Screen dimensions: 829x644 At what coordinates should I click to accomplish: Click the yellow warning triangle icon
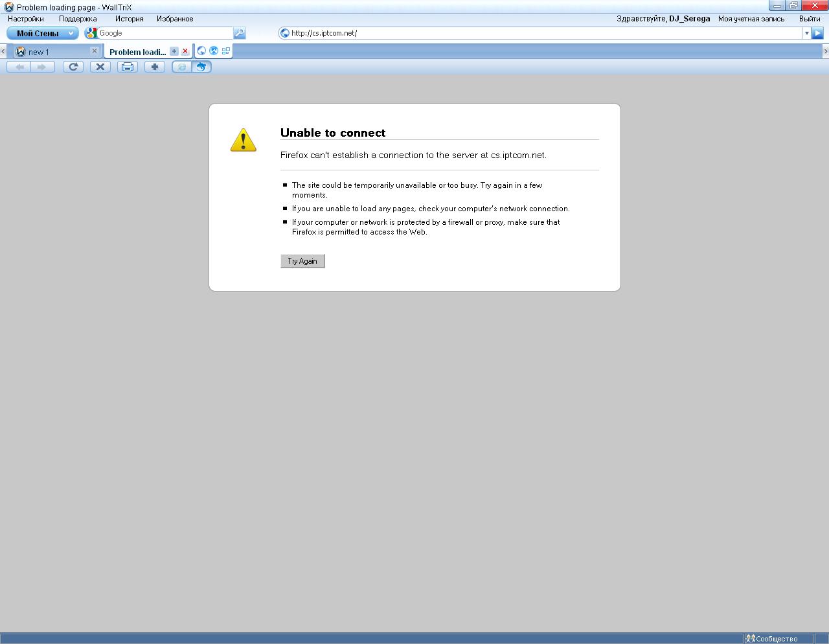click(x=244, y=140)
